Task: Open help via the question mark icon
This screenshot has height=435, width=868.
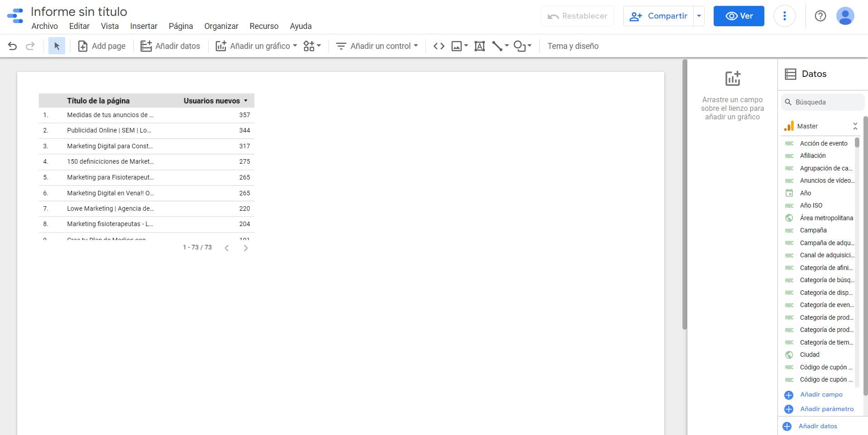Action: (820, 16)
